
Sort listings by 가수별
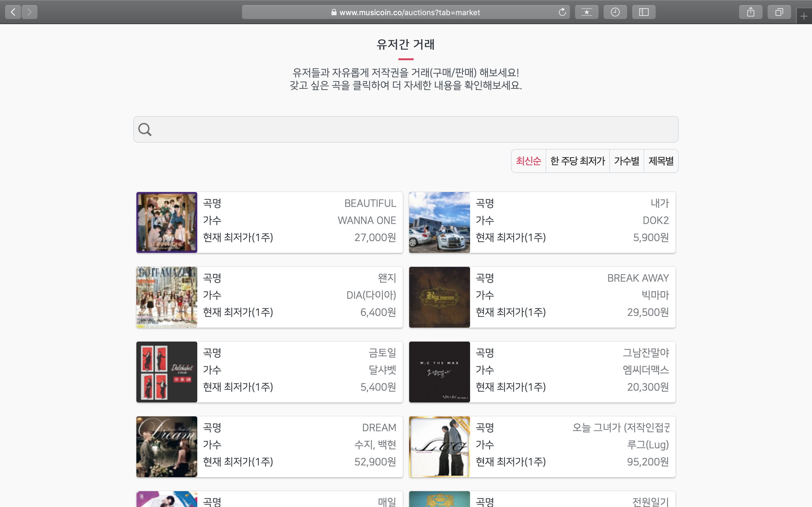[626, 161]
